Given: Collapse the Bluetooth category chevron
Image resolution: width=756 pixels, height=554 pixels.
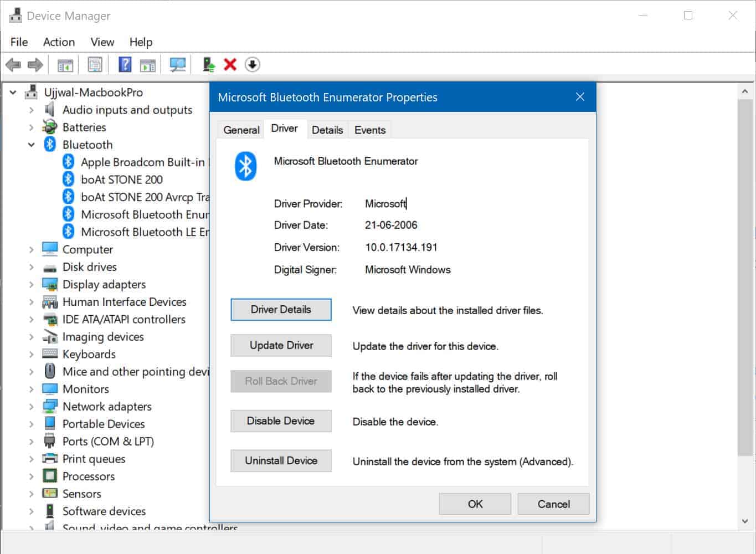Looking at the screenshot, I should tap(32, 145).
